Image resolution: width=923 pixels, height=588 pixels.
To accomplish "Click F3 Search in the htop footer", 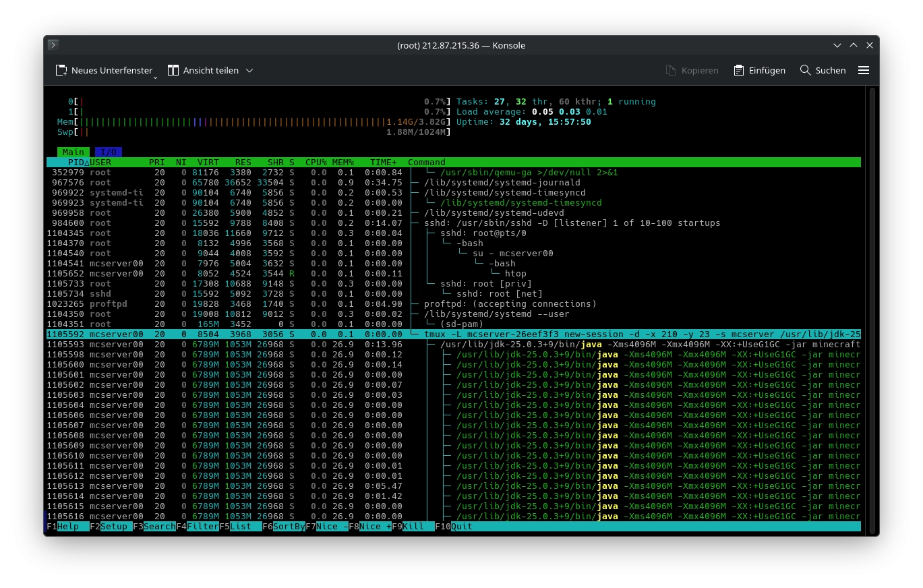I will (154, 527).
